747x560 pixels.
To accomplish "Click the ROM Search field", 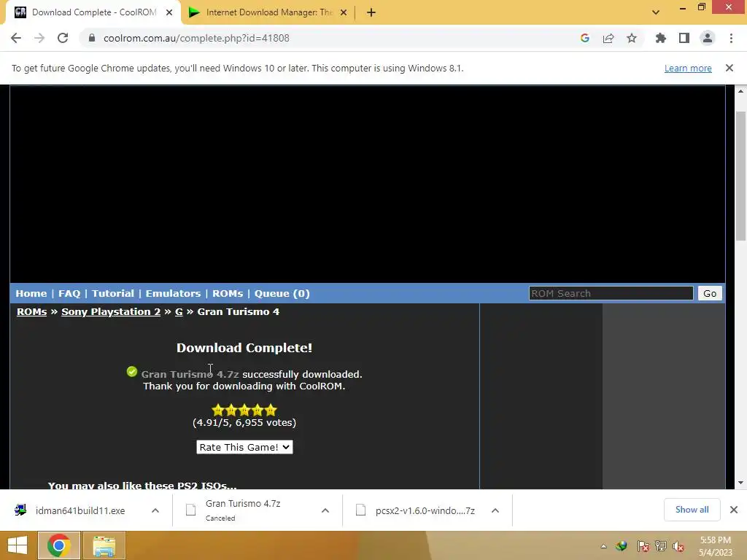I will [x=611, y=293].
